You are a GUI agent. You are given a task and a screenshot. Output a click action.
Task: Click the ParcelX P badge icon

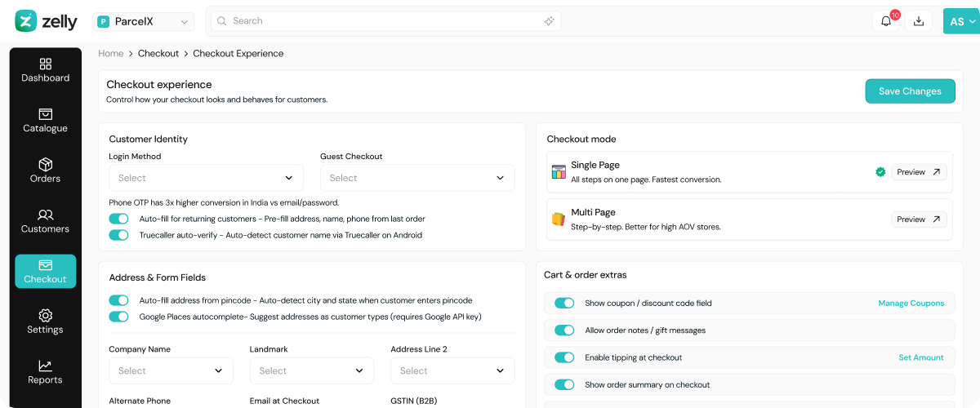[104, 22]
